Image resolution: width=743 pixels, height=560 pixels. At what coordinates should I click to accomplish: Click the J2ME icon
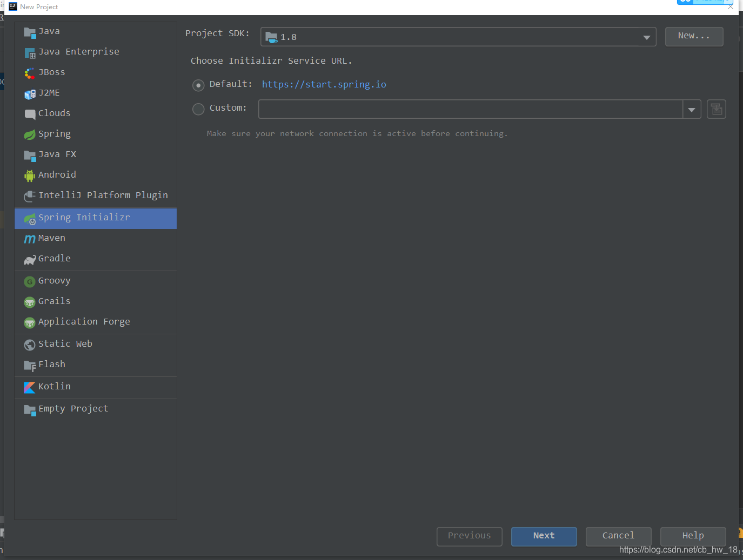coord(30,94)
